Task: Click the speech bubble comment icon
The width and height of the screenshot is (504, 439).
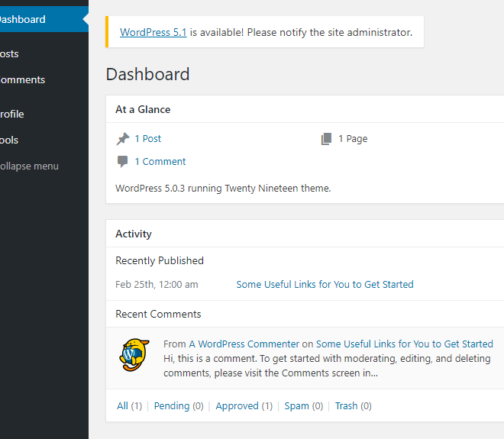Action: pyautogui.click(x=122, y=161)
